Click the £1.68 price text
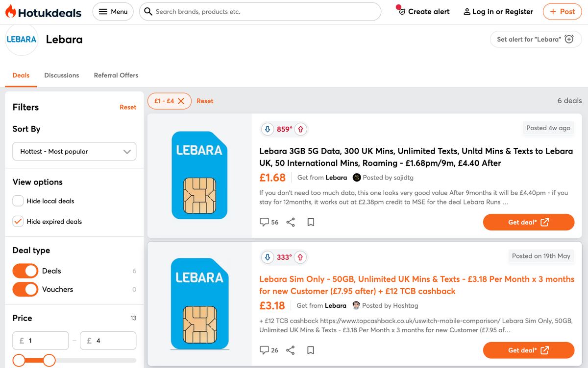 [272, 178]
